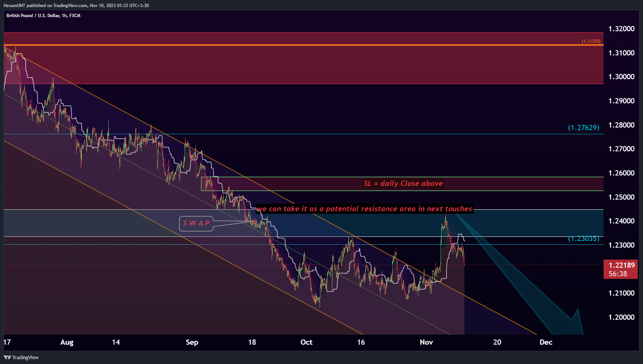The image size is (643, 364).
Task: Click the 1.29000 price axis label
Action: pos(621,101)
